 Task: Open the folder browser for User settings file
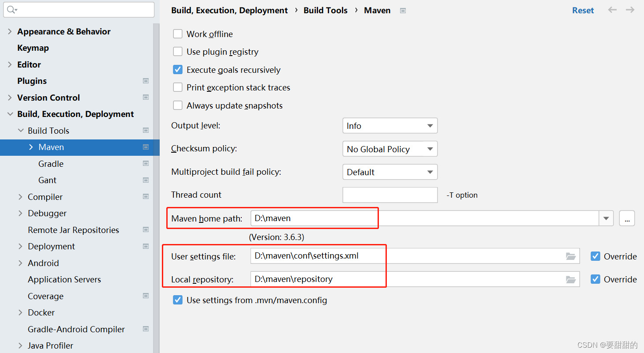pos(571,256)
